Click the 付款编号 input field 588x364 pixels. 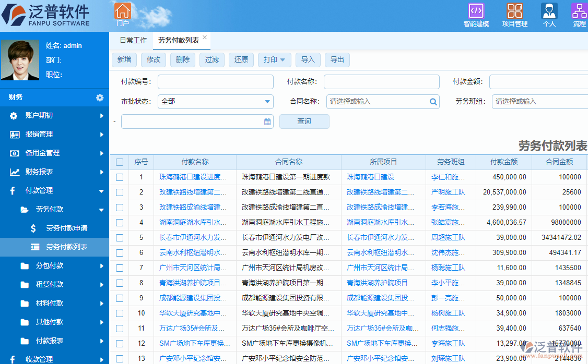point(216,81)
